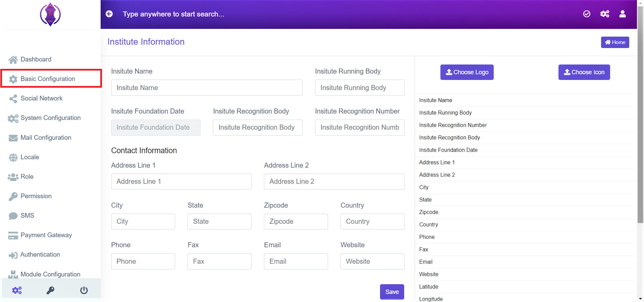Click the app logo in sidebar
644x302 pixels.
[x=50, y=14]
